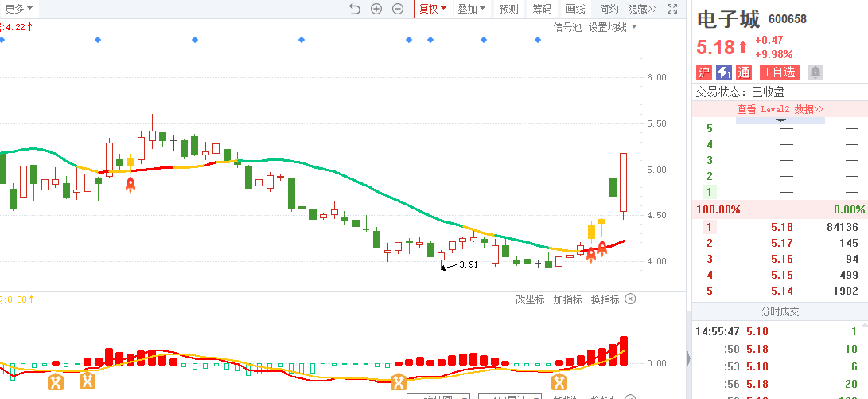Click the rightmost orange X signal marker
Screen dimensions: 868x399
pos(559,381)
